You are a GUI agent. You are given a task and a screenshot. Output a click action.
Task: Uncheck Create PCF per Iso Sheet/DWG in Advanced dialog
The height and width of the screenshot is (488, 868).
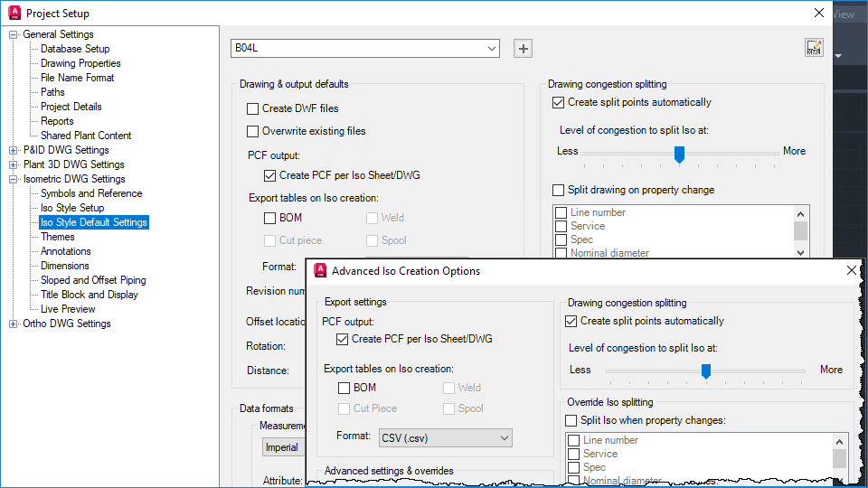(342, 339)
